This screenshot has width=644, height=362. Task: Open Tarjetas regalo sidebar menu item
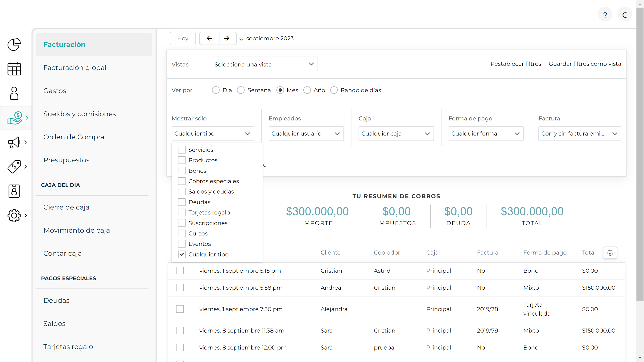pos(68,347)
